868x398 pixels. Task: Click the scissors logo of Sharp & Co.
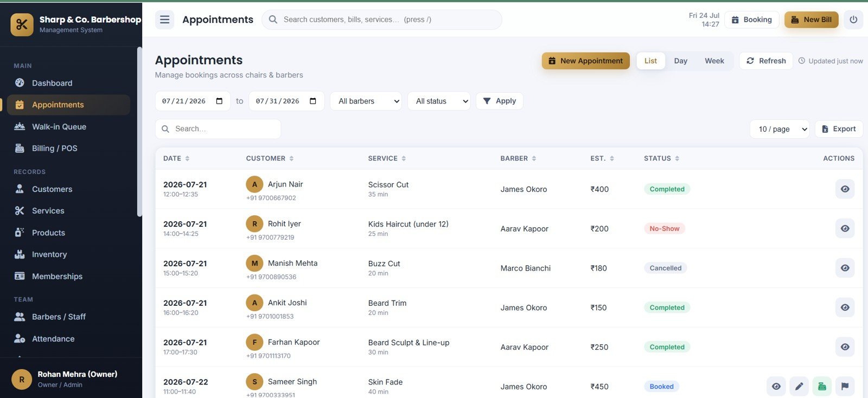(x=22, y=24)
